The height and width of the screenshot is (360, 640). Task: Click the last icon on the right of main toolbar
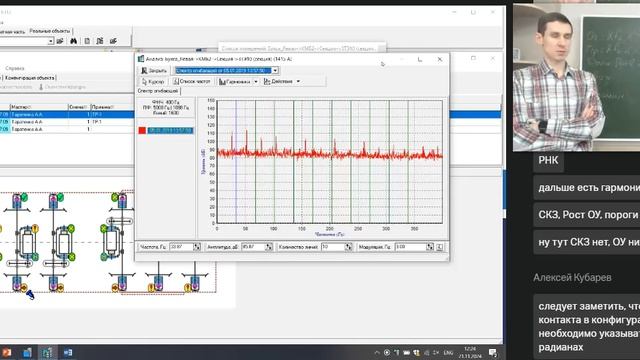click(113, 41)
